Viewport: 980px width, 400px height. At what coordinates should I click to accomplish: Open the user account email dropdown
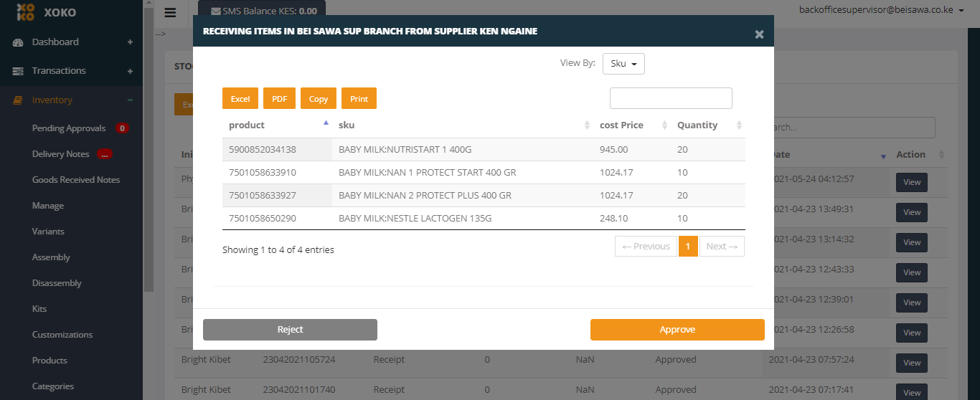click(881, 10)
